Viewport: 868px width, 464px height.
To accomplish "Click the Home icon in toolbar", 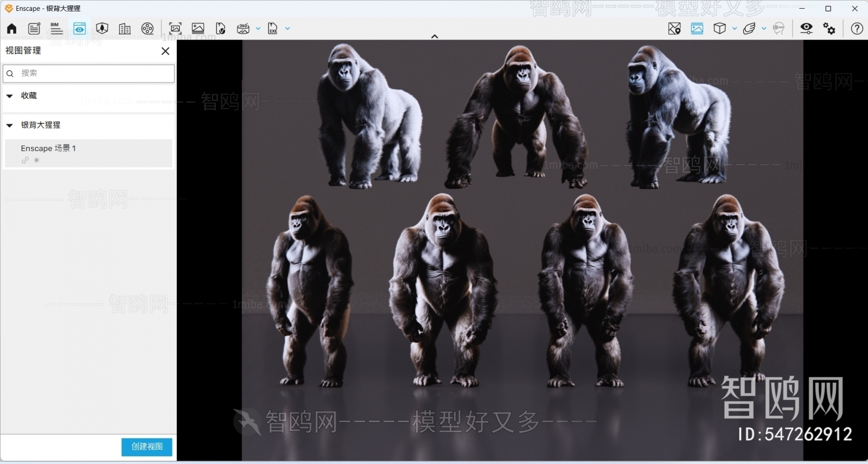I will pyautogui.click(x=11, y=29).
